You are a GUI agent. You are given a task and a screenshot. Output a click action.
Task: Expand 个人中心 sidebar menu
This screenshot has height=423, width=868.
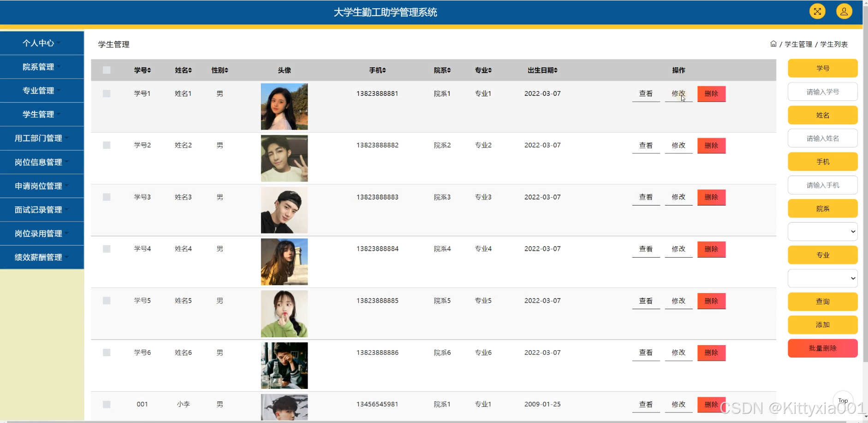(42, 43)
